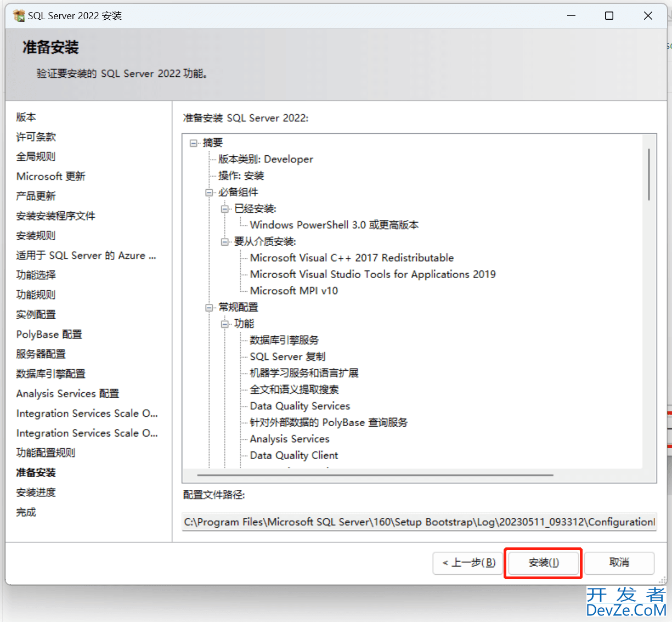672x622 pixels.
Task: Click the SQL Server setup title icon
Action: pos(19,16)
